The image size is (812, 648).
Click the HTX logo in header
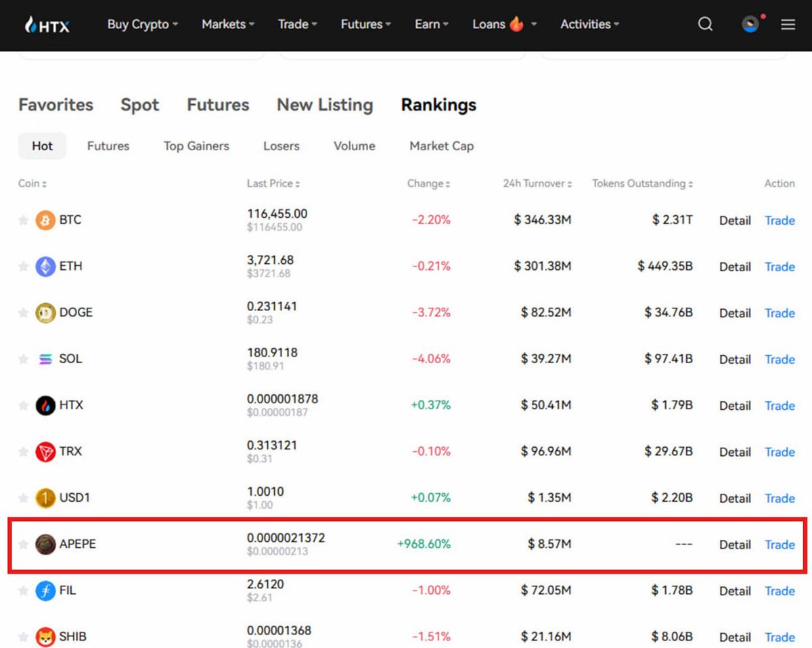click(47, 25)
